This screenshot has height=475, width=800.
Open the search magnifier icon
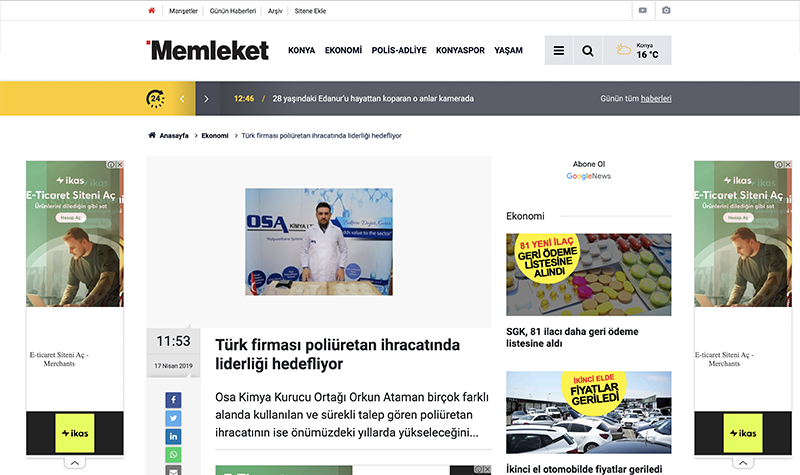click(588, 51)
